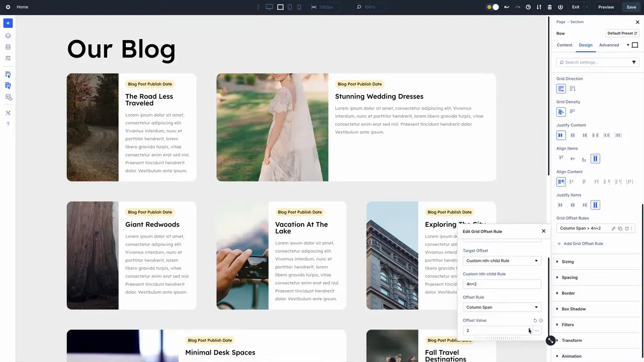The height and width of the screenshot is (362, 644).
Task: Click the Giant Redwoods post title
Action: (x=152, y=224)
